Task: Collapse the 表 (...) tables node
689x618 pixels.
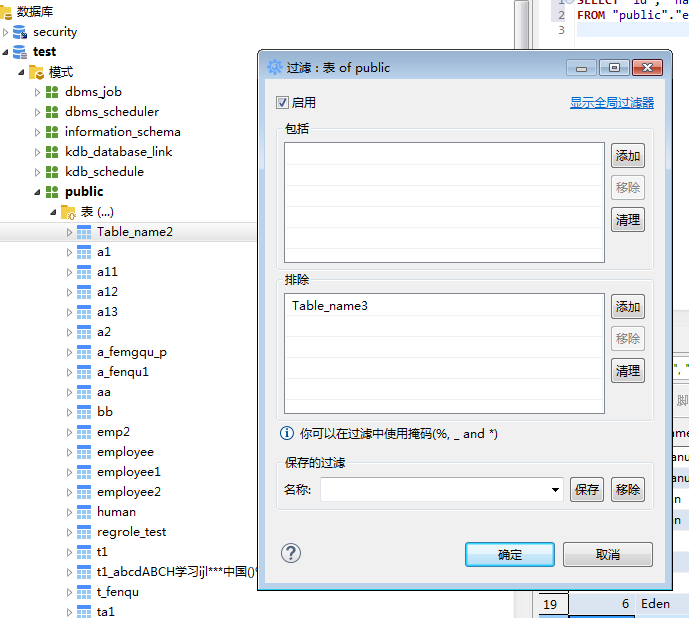Action: click(53, 213)
